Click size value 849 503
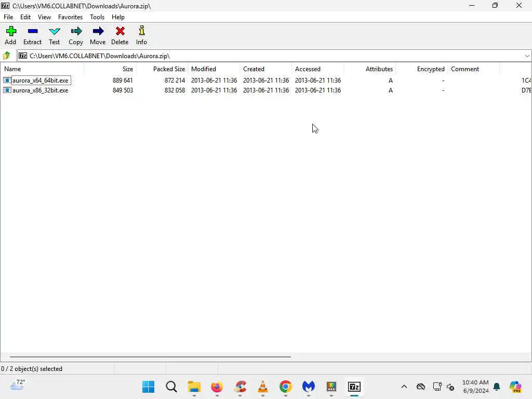The width and height of the screenshot is (532, 399). (123, 90)
